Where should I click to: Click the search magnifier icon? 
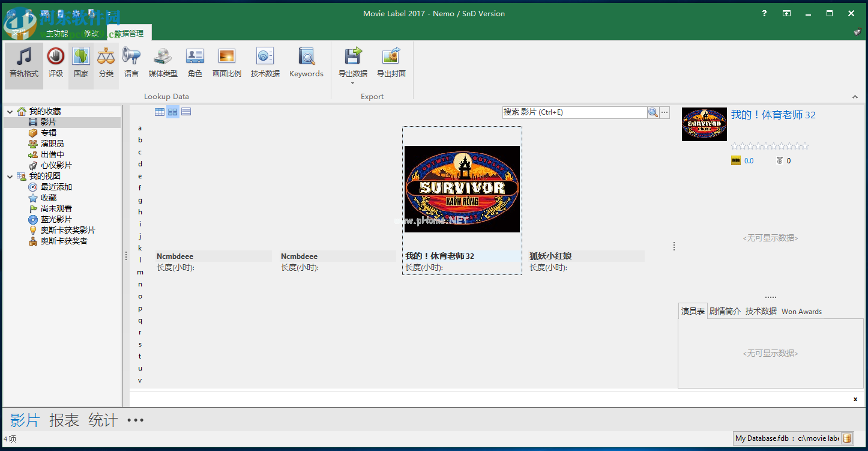653,112
